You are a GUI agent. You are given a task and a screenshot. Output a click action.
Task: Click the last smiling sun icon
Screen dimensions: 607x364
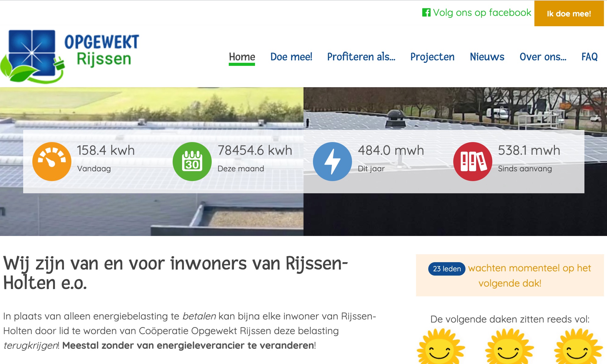point(578,346)
